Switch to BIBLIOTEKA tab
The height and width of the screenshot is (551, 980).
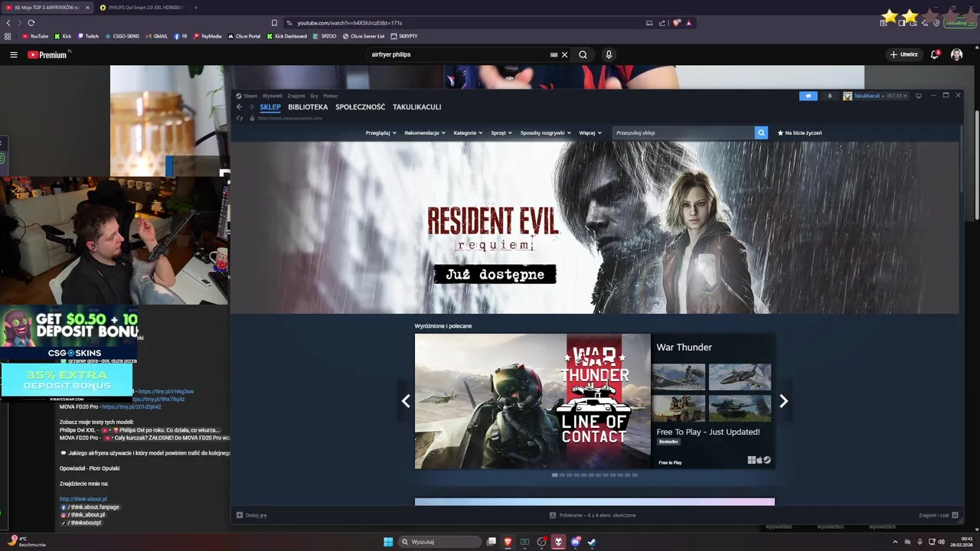tap(308, 107)
